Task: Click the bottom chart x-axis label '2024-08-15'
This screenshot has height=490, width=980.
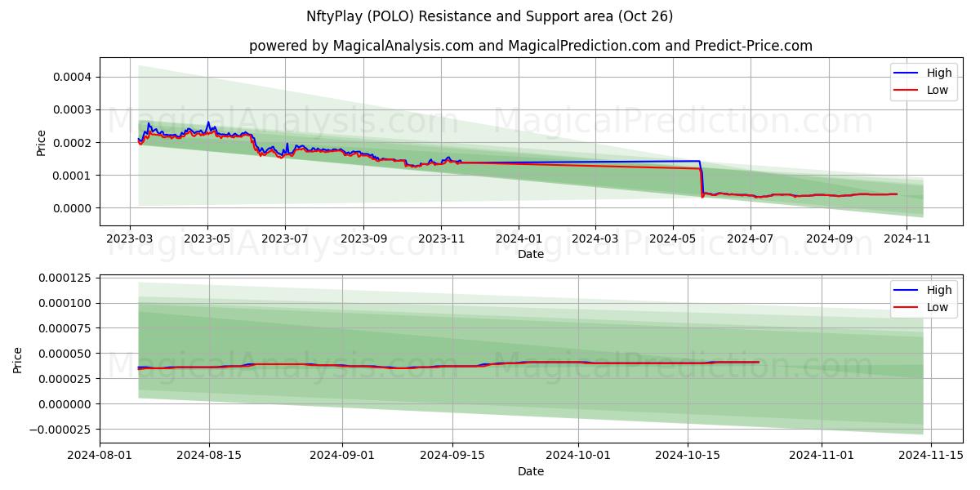Action: (x=209, y=456)
